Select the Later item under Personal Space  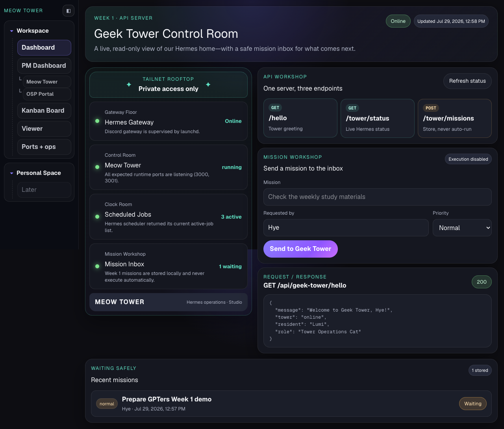(44, 190)
